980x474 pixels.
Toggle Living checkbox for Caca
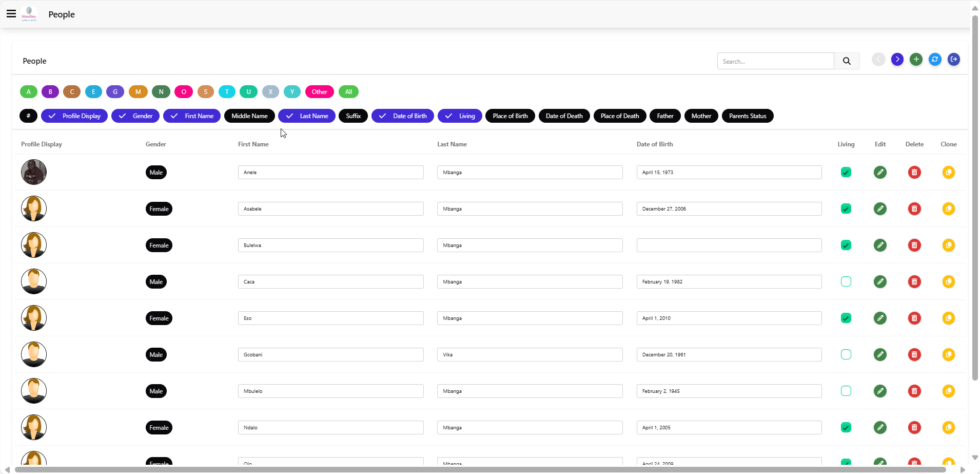pos(846,281)
